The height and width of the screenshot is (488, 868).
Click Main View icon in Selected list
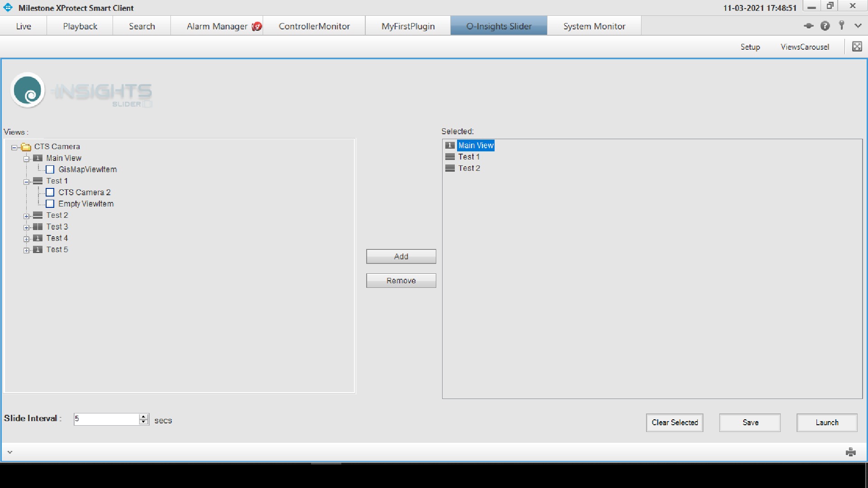point(450,145)
